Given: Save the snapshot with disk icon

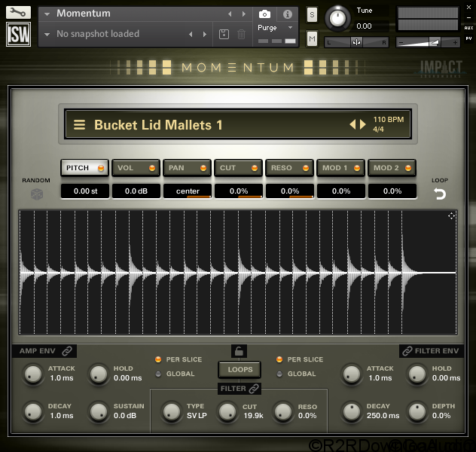Looking at the screenshot, I should (224, 34).
